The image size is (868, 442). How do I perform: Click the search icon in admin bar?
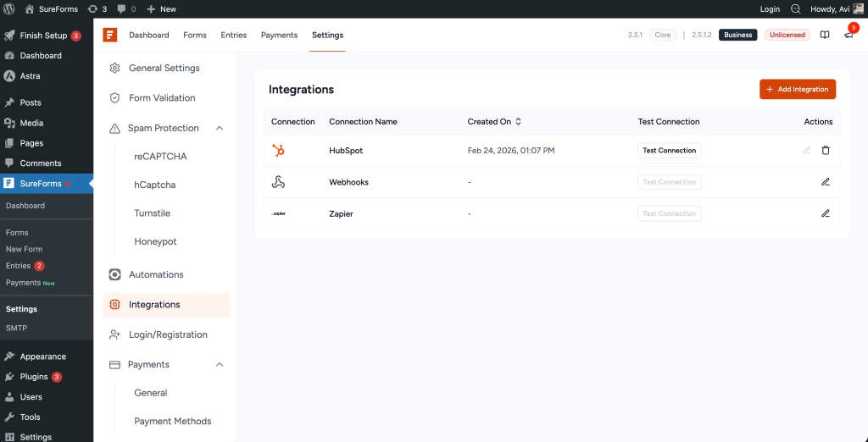click(x=795, y=8)
